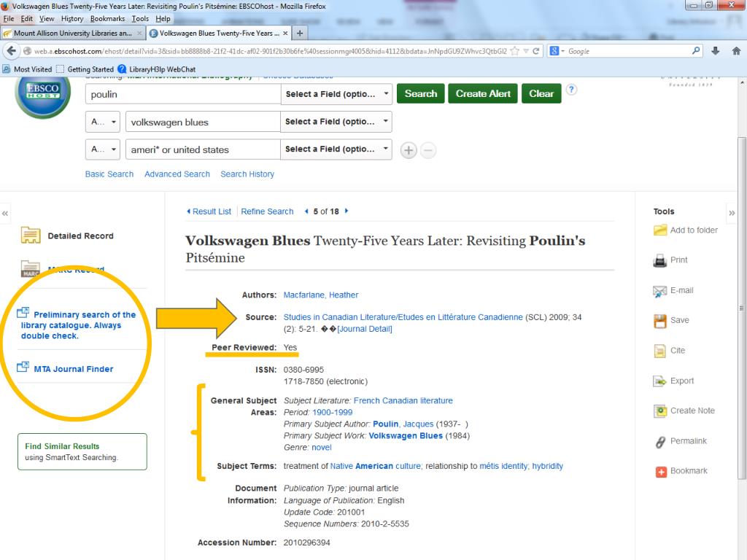Click the volkswagen blues search field
This screenshot has width=747, height=560.
coord(203,122)
